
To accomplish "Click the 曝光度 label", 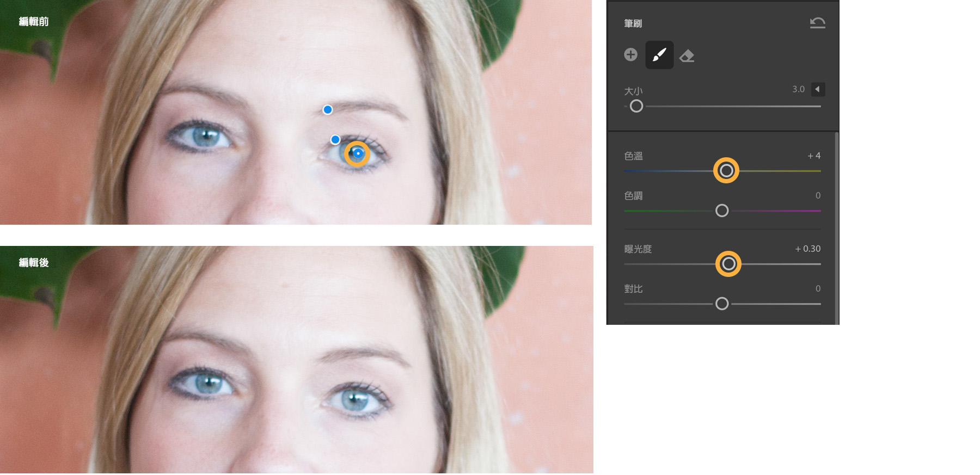I will (638, 249).
